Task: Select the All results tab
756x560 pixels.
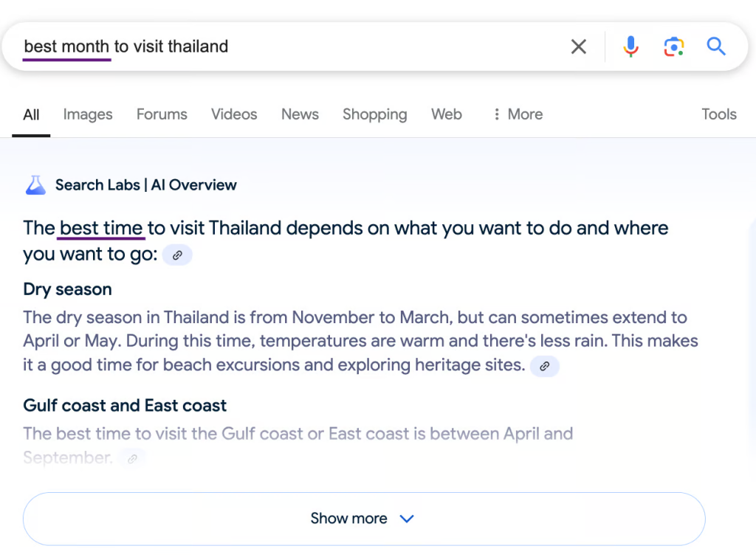Action: (31, 114)
